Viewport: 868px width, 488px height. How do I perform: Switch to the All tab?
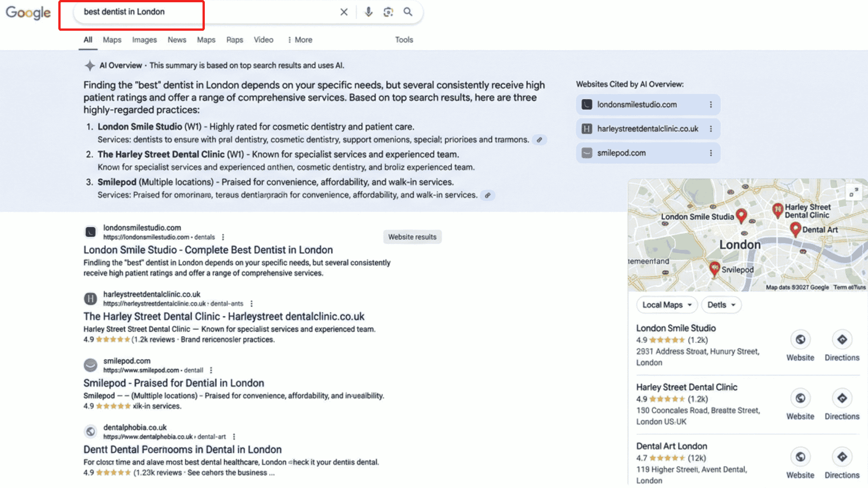tap(88, 40)
